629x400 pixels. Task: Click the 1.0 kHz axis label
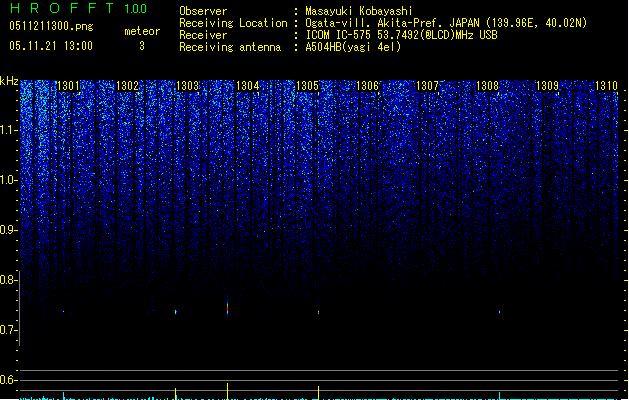[8, 180]
